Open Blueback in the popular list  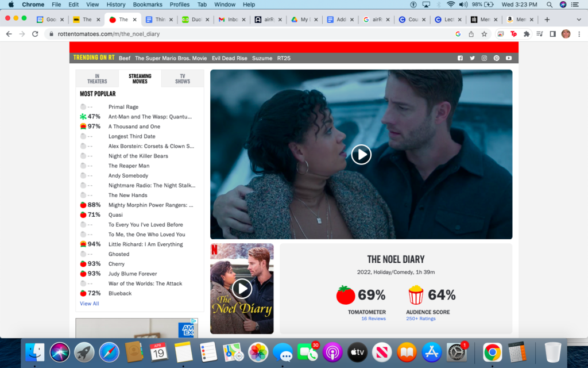pos(120,293)
